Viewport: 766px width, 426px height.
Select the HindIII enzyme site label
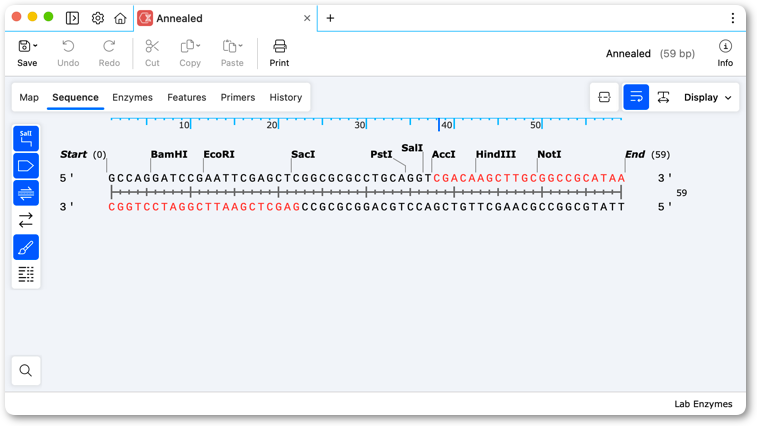[x=496, y=154]
